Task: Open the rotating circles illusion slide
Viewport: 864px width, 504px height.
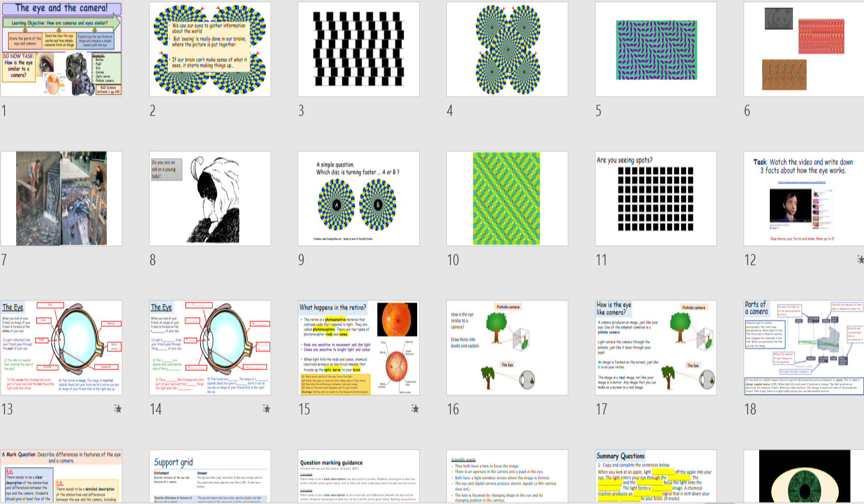Action: (x=507, y=49)
